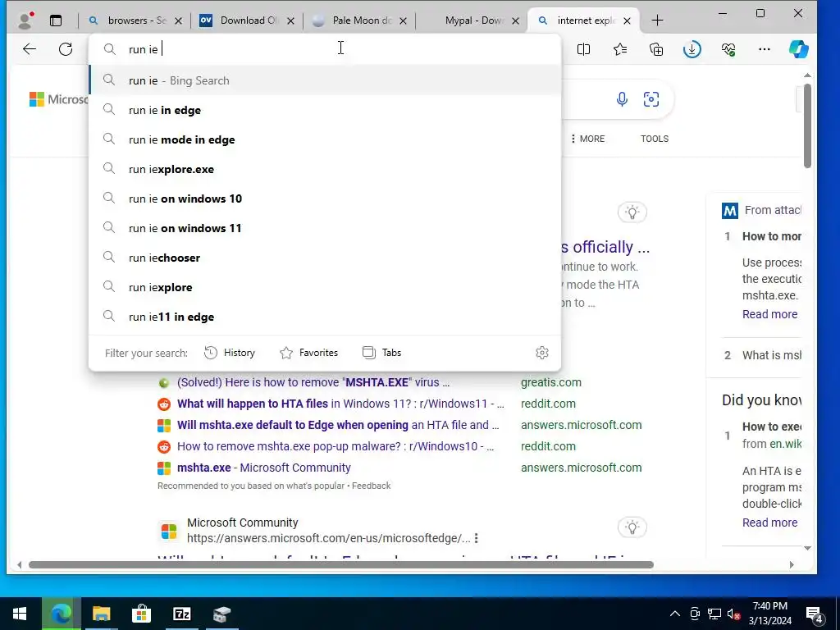Filter suggestions by History
The width and height of the screenshot is (840, 630).
(230, 353)
